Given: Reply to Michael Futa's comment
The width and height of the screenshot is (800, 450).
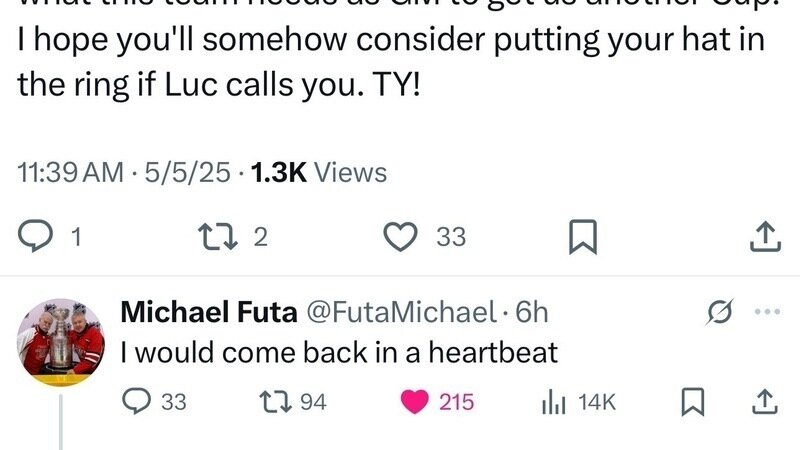Looking at the screenshot, I should (136, 402).
